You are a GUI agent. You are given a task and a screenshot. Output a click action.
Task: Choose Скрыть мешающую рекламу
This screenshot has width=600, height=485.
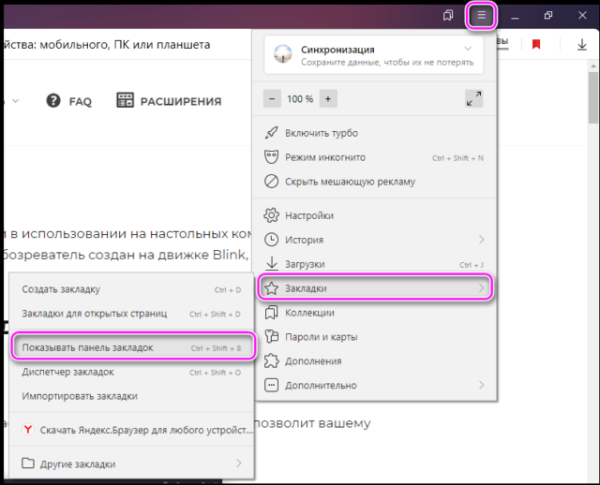click(374, 181)
